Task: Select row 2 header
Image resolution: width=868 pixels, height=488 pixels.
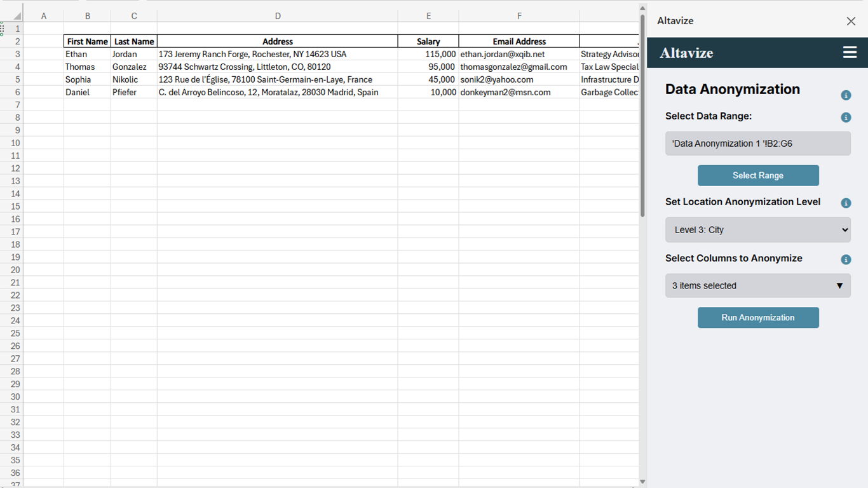Action: [11, 41]
